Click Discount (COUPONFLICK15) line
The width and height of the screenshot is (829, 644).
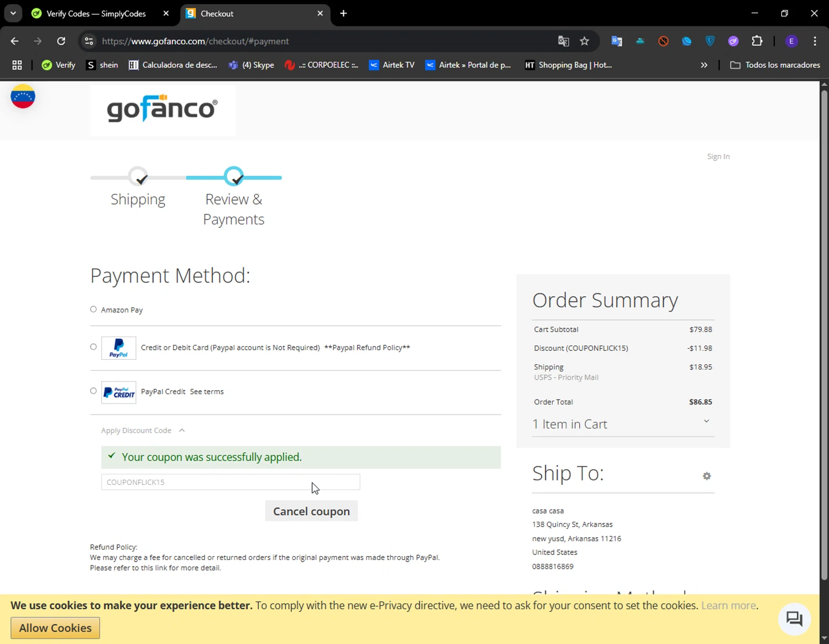click(623, 348)
